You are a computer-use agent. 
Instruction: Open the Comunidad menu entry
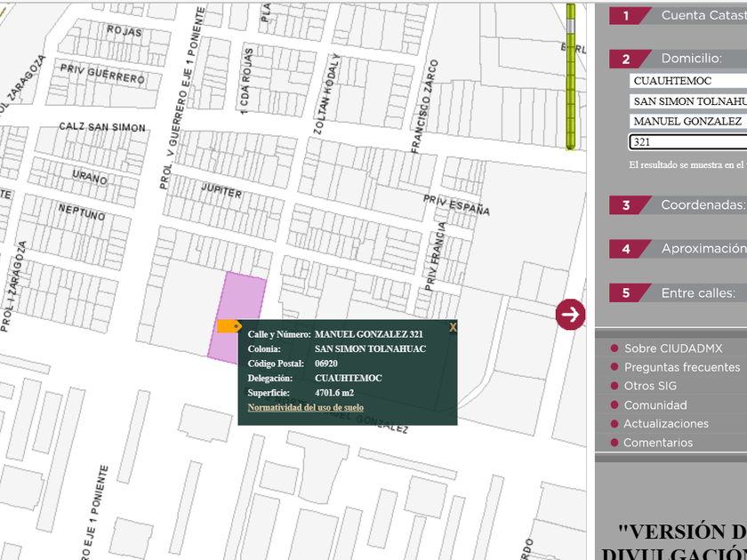[655, 405]
